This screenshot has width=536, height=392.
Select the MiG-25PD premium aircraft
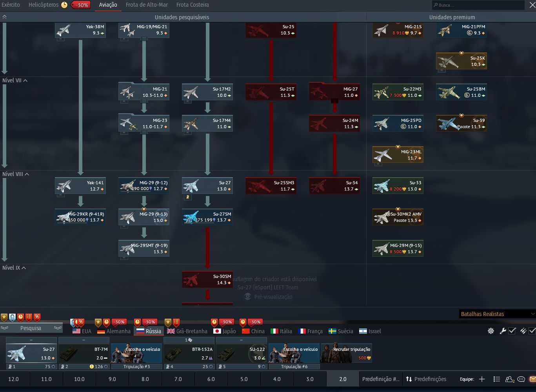[x=398, y=123]
